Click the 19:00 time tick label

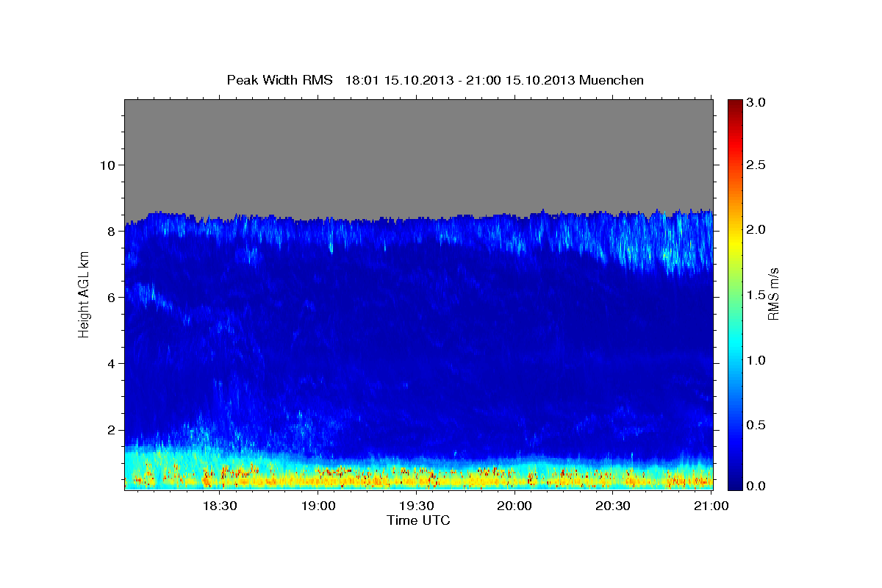318,506
